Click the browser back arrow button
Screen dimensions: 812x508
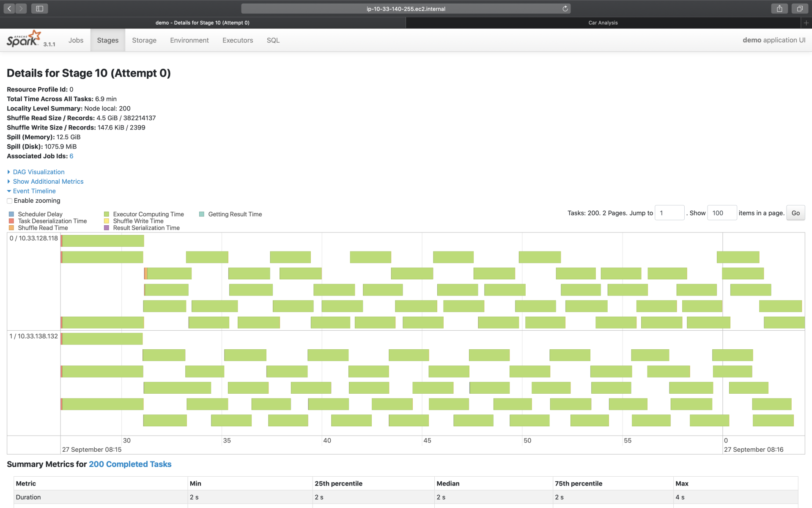pos(9,8)
